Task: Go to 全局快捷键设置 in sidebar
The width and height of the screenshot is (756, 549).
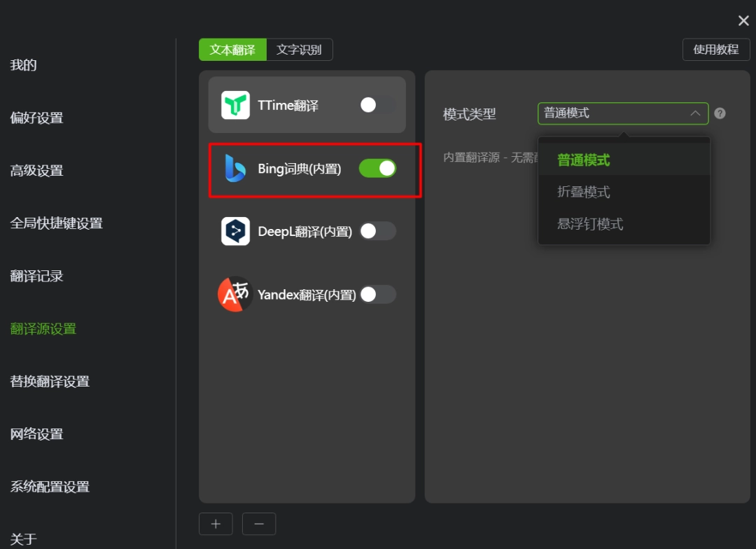Action: coord(56,223)
